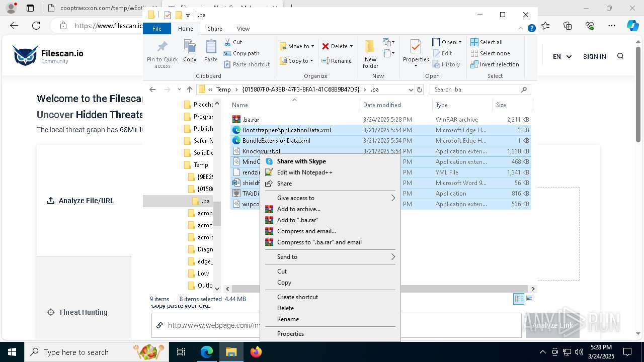Click Explorer Help question mark icon
The height and width of the screenshot is (362, 644).
pos(531,29)
